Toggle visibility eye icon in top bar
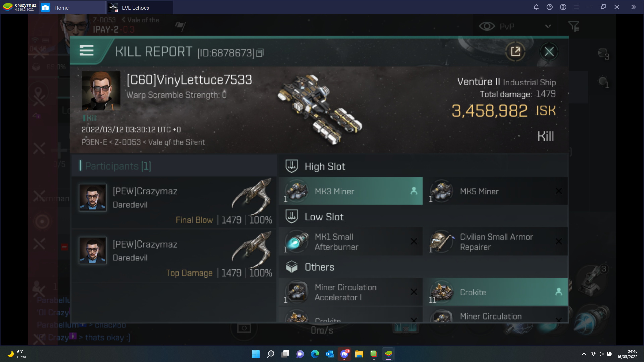 coord(487,26)
